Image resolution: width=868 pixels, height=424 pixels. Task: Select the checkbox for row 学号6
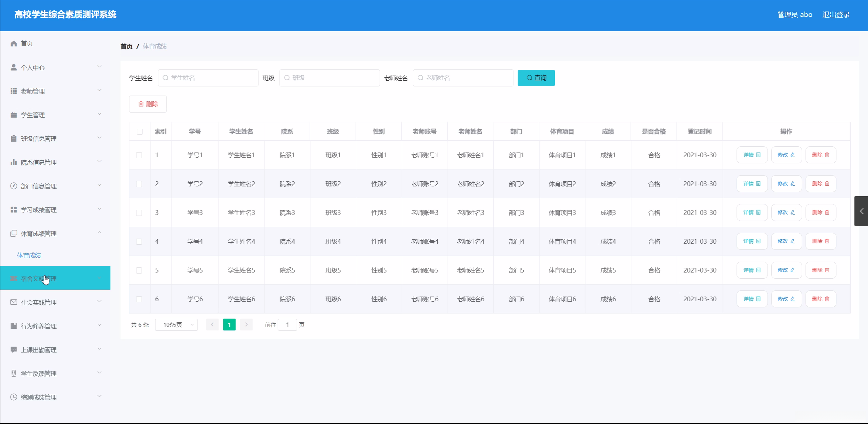139,299
